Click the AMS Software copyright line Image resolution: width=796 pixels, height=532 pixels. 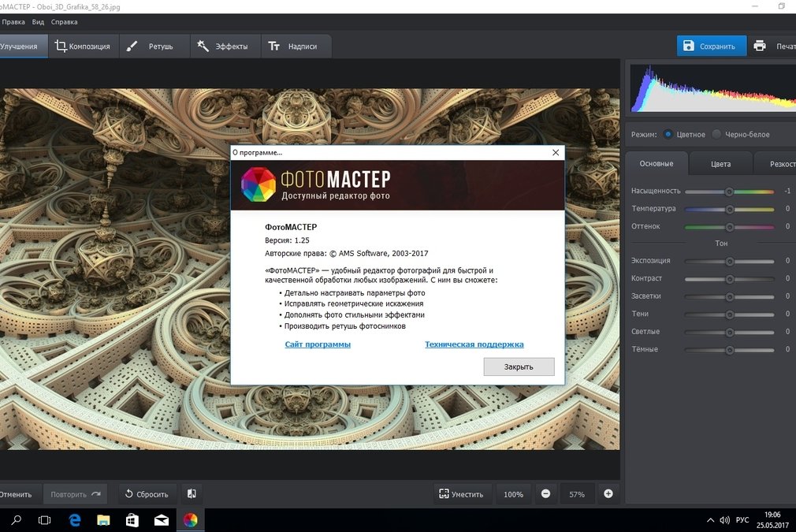pos(346,253)
